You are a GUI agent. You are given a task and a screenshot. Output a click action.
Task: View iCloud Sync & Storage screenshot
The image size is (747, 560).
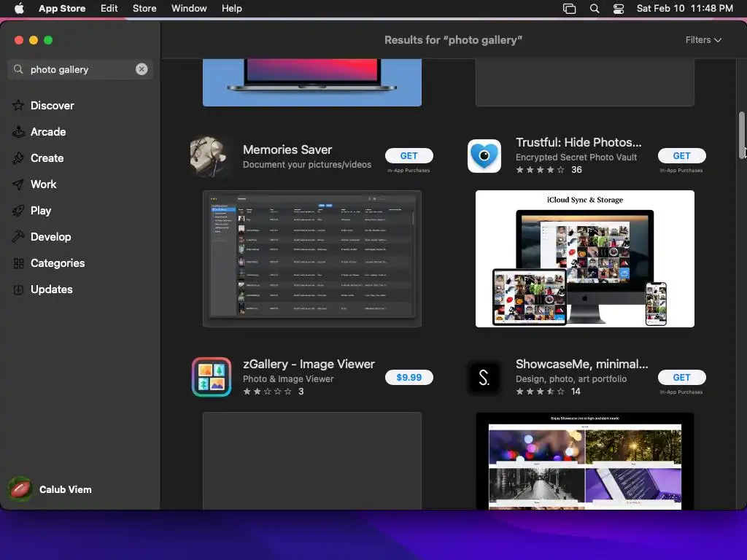[x=585, y=259]
